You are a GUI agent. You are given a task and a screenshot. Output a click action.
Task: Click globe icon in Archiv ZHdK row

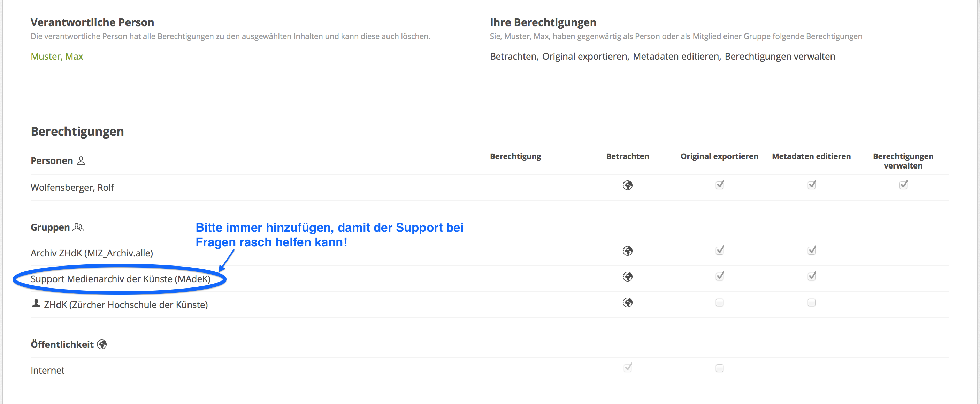tap(627, 251)
